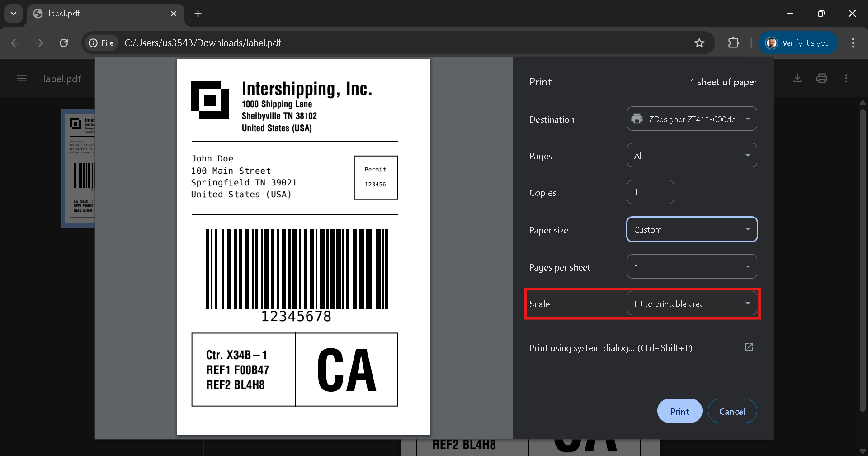Reload the page with refresh icon
The width and height of the screenshot is (868, 456).
point(64,43)
